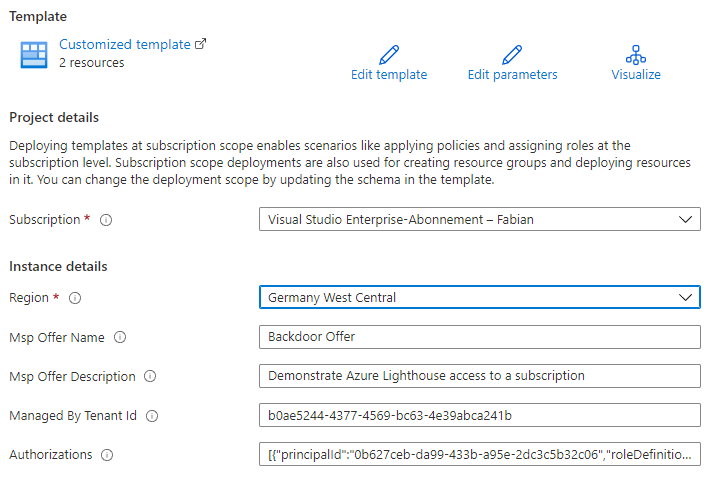Click into the Authorizations text box
Image resolution: width=725 pixels, height=484 pixels.
pos(479,454)
